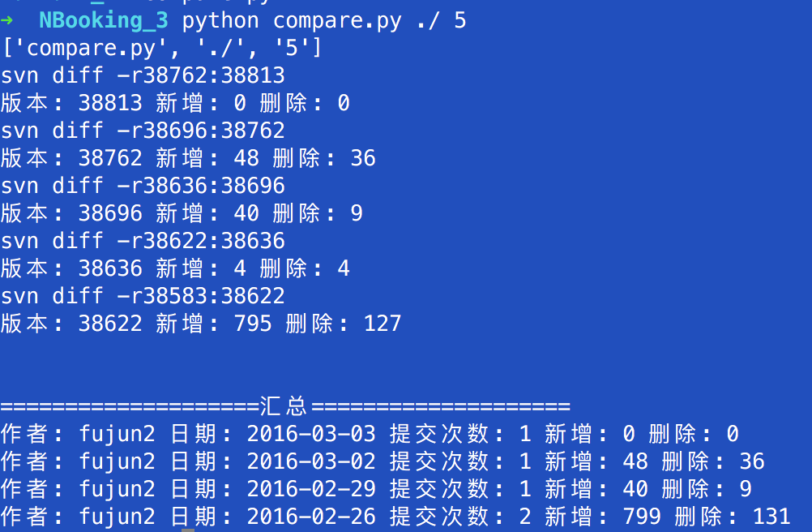
Task: Click the line 'svn diff -r38622:38636'
Action: [x=143, y=241]
